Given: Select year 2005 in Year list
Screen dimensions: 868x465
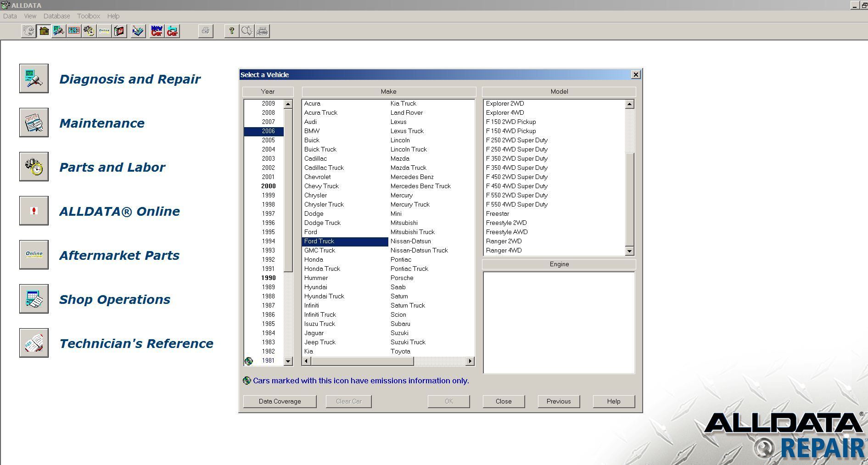Looking at the screenshot, I should [x=268, y=140].
